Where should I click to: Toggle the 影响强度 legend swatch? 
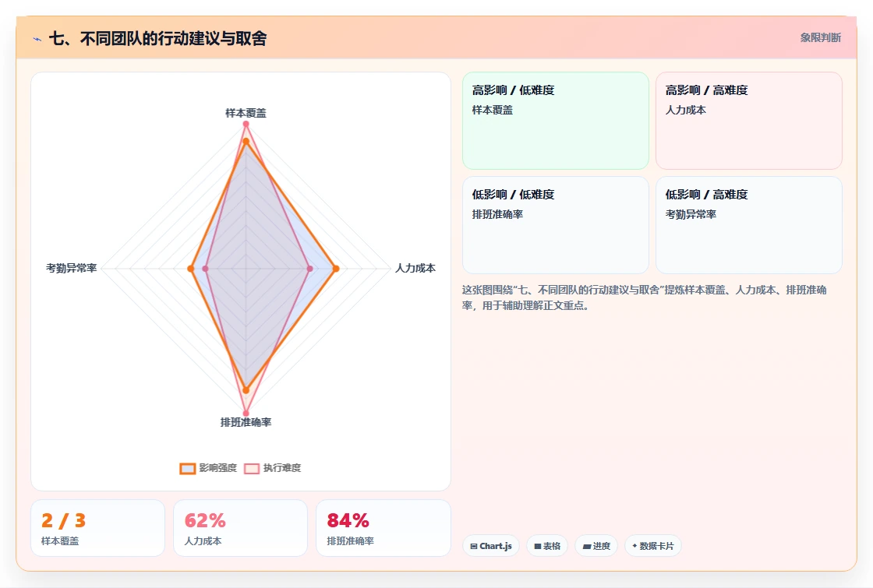188,468
